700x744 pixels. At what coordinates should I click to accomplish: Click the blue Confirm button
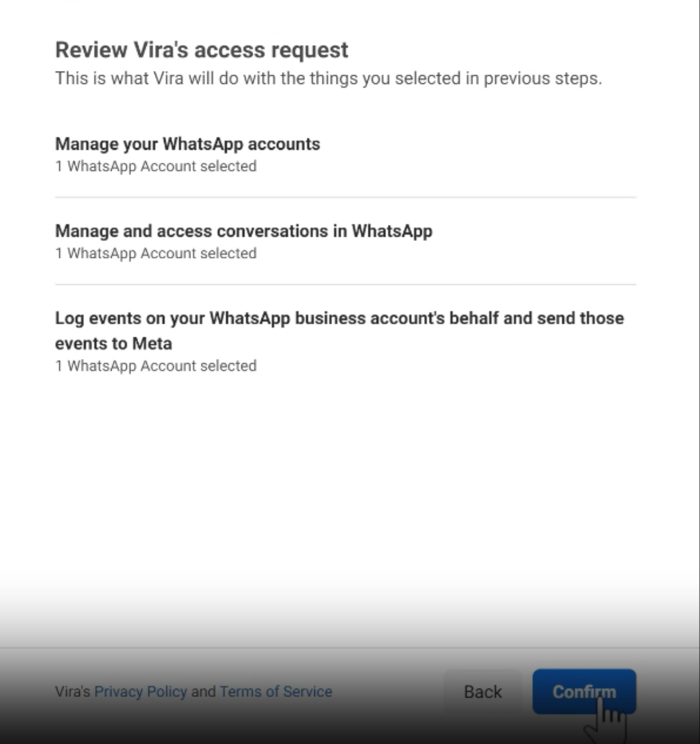point(584,691)
